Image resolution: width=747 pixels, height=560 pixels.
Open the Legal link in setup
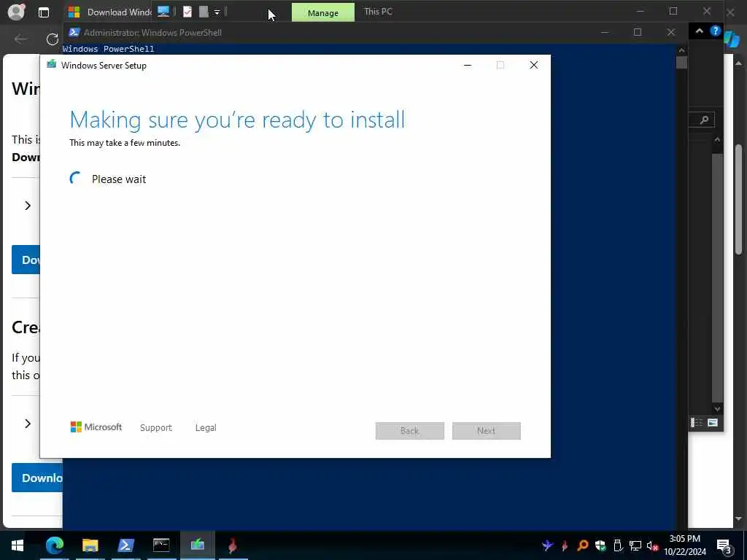tap(206, 427)
